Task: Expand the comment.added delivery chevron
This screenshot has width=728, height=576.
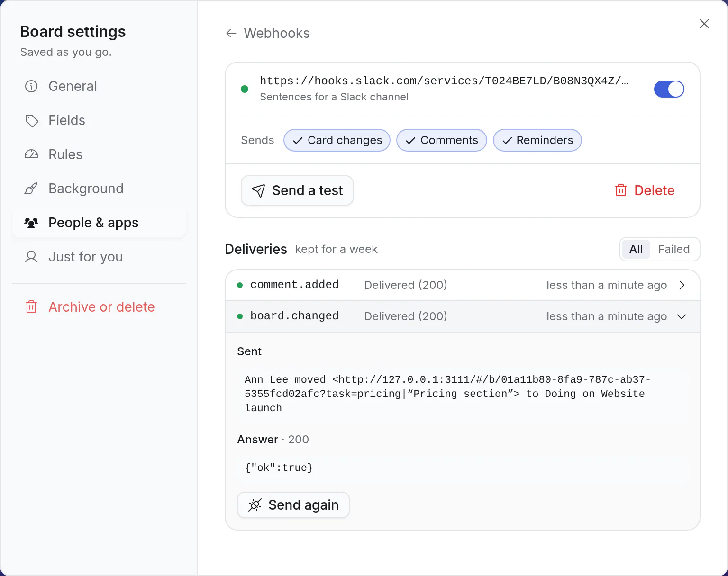Action: pos(682,285)
